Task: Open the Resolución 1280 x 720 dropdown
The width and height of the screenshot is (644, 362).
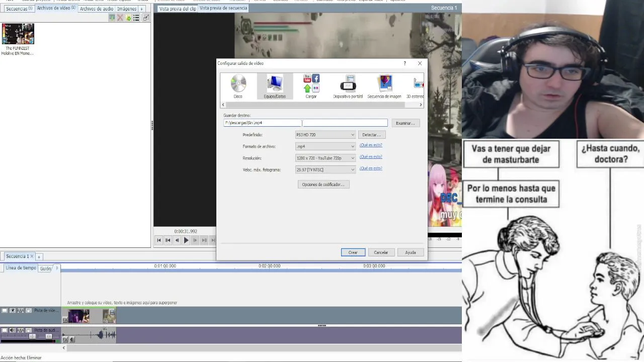Action: [x=326, y=158]
